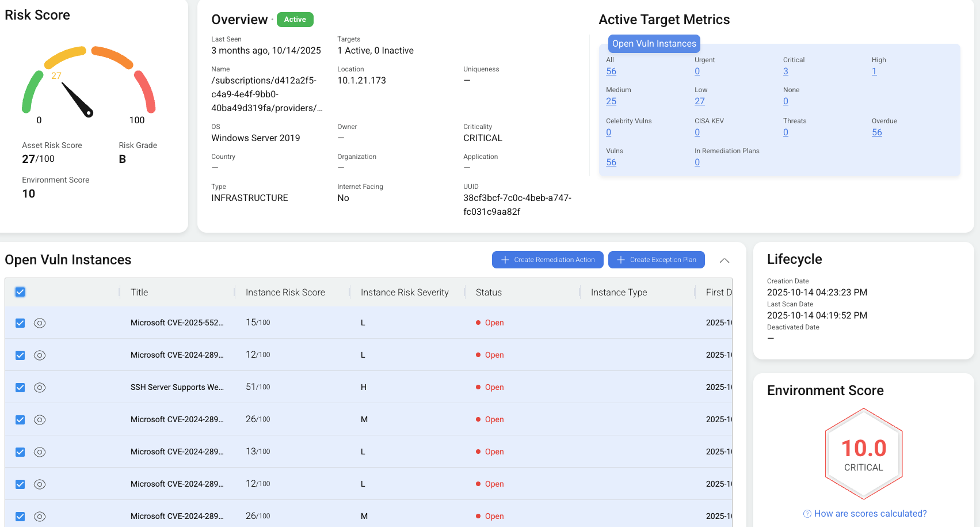Open How are scores calculated link
The image size is (980, 527).
pos(870,514)
